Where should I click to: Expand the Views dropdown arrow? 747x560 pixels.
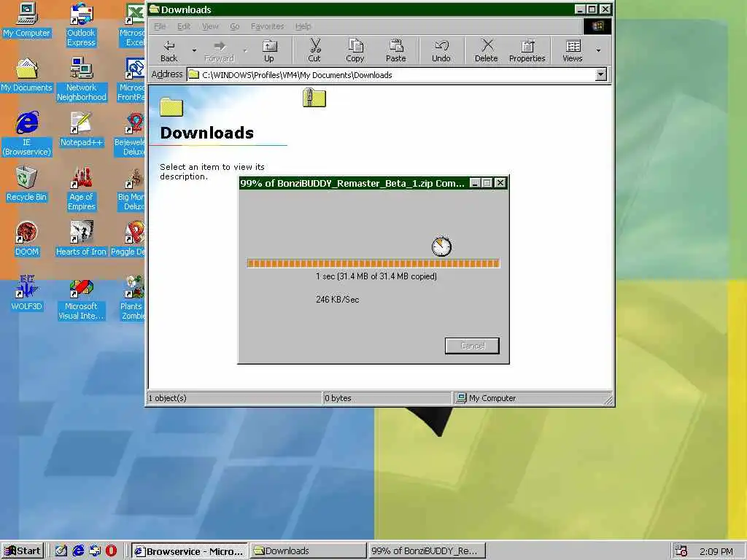pyautogui.click(x=598, y=50)
